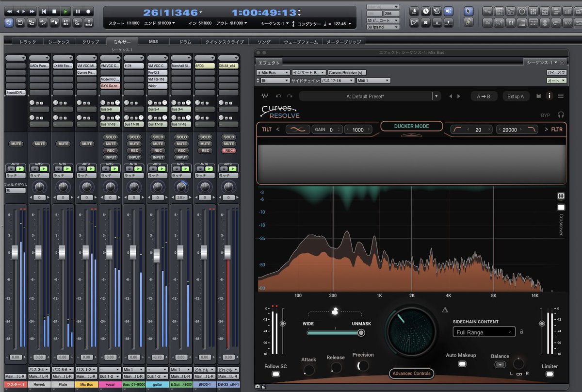Click the rewind-to-start transport button
Viewport: 582px width, 392px height.
pos(43,11)
